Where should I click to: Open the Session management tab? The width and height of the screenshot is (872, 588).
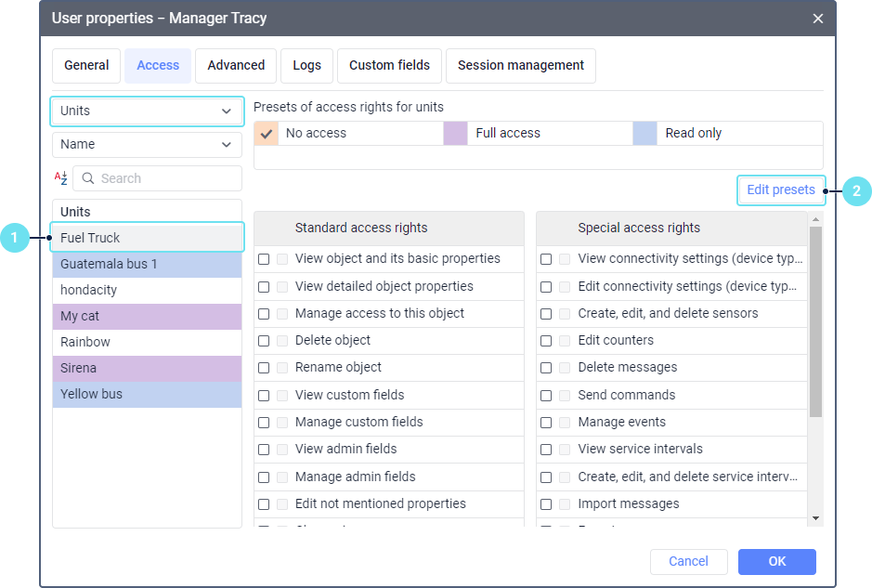[x=521, y=65]
